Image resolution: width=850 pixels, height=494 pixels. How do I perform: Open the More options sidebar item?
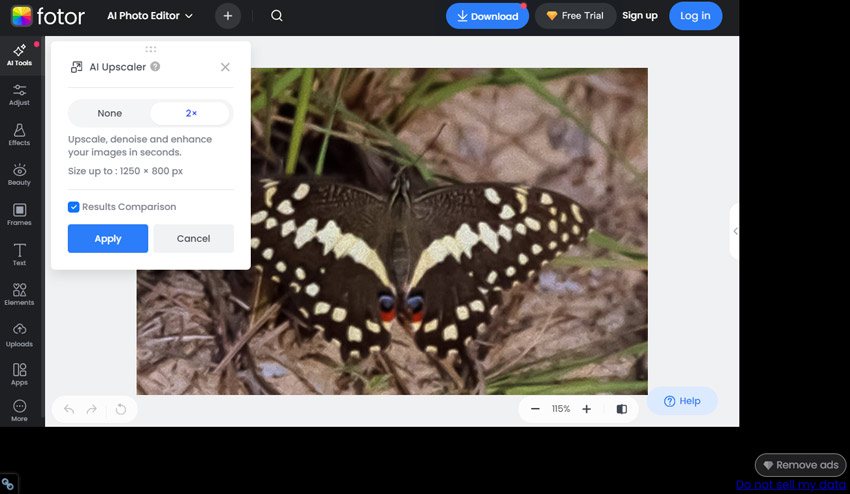click(x=20, y=410)
